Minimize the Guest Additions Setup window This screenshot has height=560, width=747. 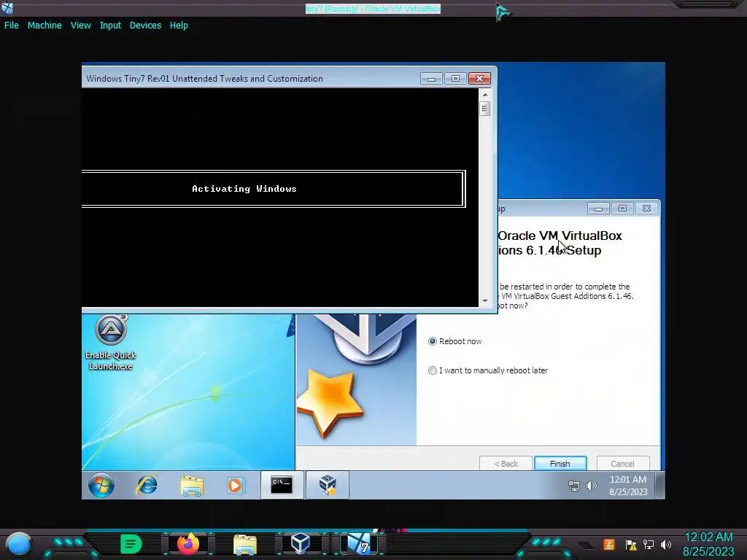[598, 209]
